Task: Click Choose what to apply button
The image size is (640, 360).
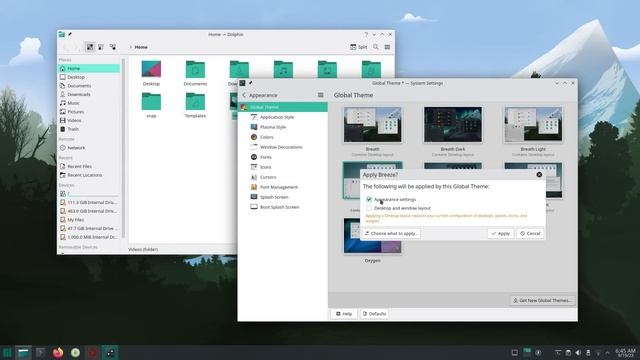Action: click(391, 233)
